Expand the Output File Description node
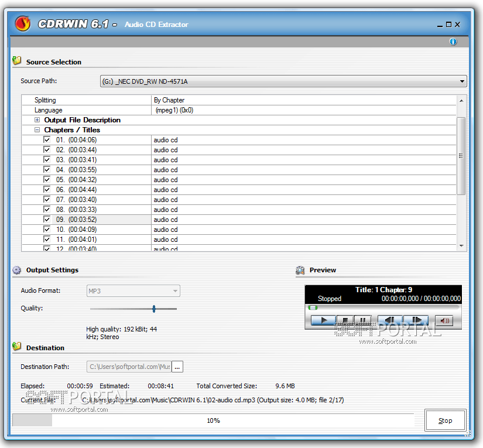The height and width of the screenshot is (448, 483). pos(37,120)
